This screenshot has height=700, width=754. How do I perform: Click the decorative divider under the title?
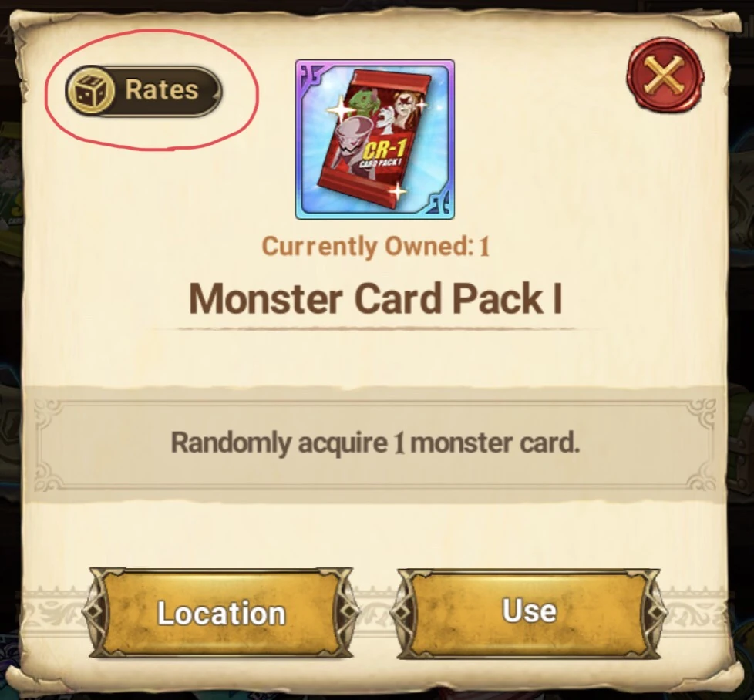point(375,329)
